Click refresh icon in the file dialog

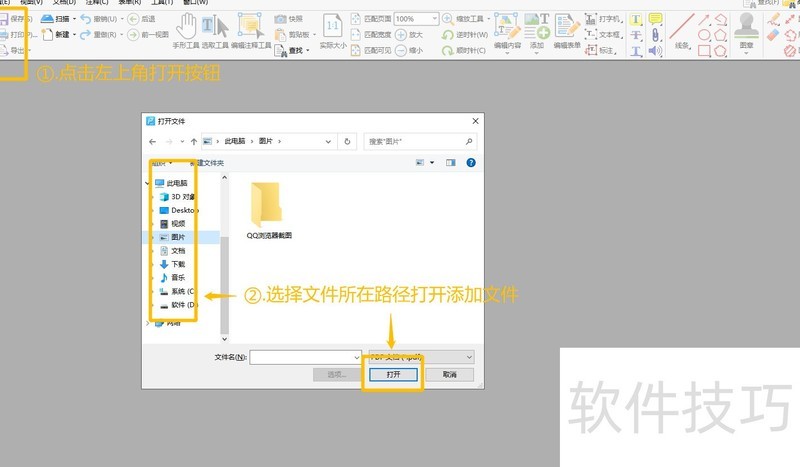coord(347,142)
